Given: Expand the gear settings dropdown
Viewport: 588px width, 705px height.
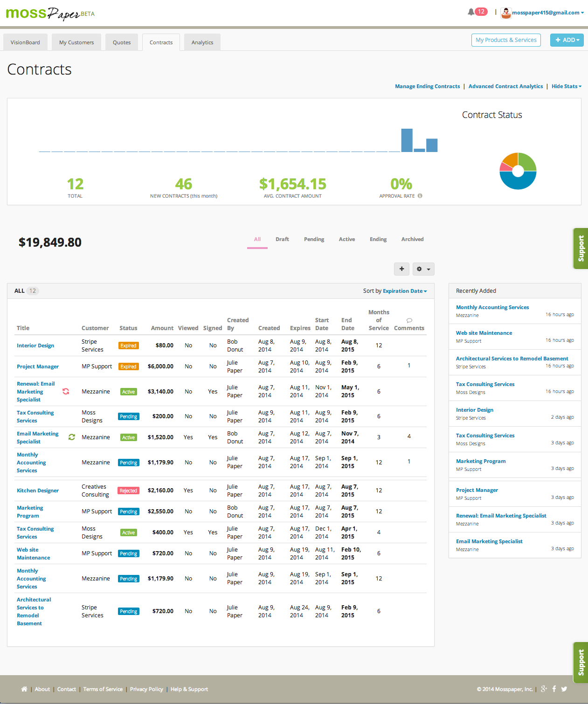Looking at the screenshot, I should click(x=423, y=269).
